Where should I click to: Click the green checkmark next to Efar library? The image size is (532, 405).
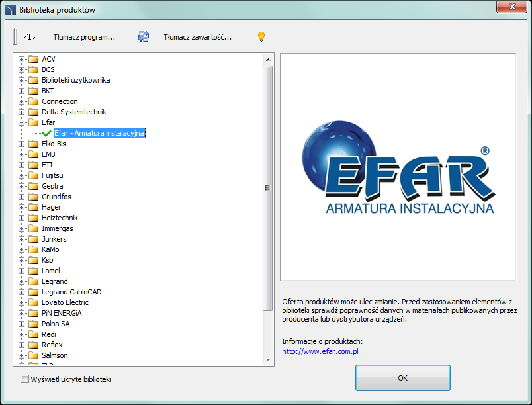[x=47, y=133]
